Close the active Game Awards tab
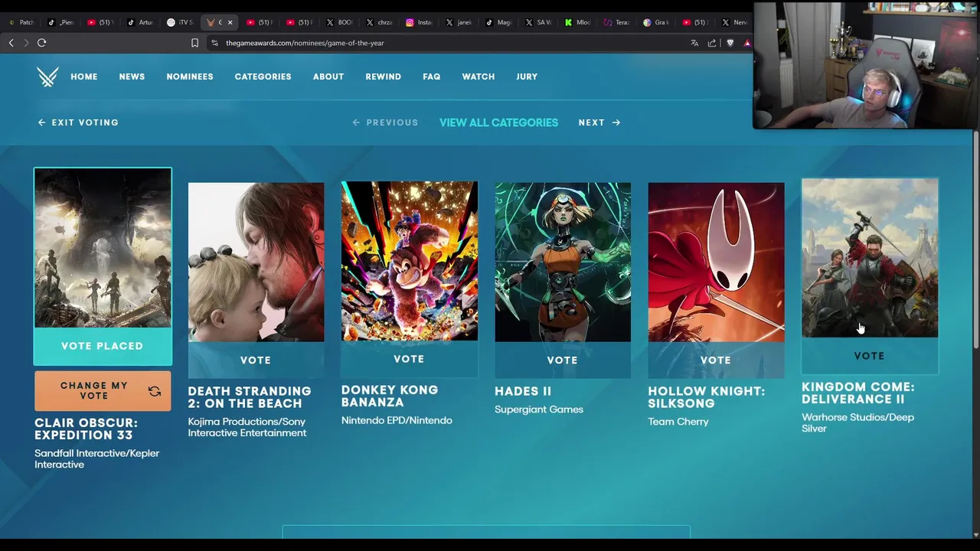The image size is (980, 551). point(230,22)
